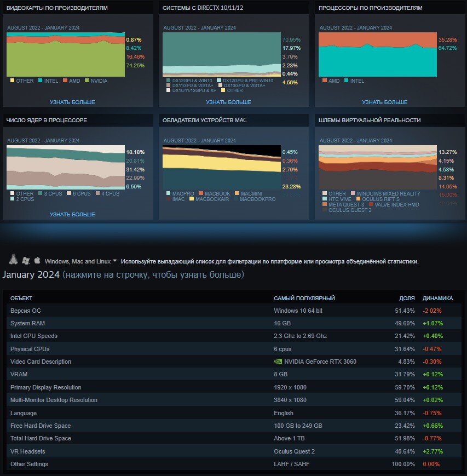Click the META QUEST 3 legend swatch
467x476 pixels.
324,204
